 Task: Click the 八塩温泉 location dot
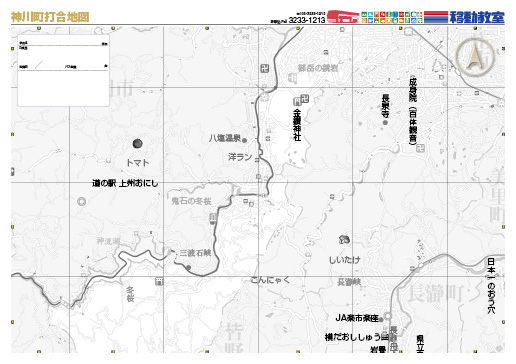244,140
